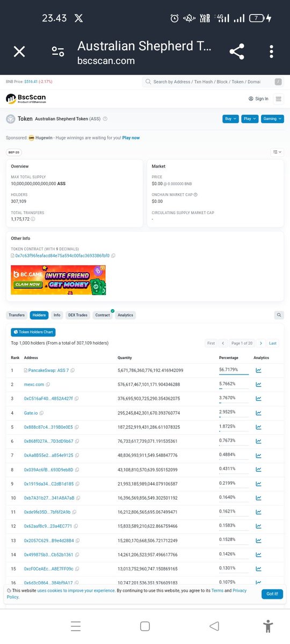The width and height of the screenshot is (290, 644).
Task: Open holder 0x868f027A...7D3dD9b67
Action: coord(48,441)
